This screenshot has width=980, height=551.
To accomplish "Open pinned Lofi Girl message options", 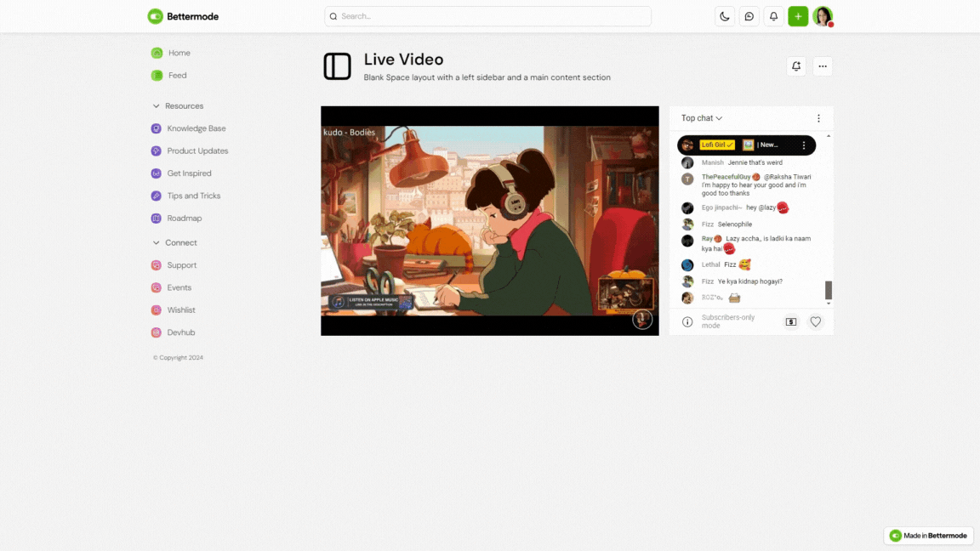I will point(804,145).
